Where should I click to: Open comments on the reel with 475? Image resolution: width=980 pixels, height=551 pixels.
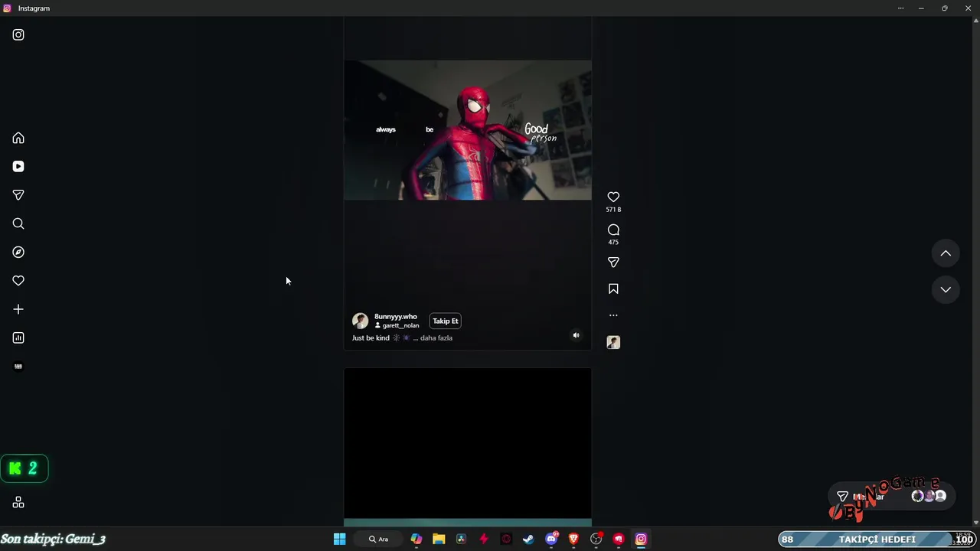(x=613, y=230)
